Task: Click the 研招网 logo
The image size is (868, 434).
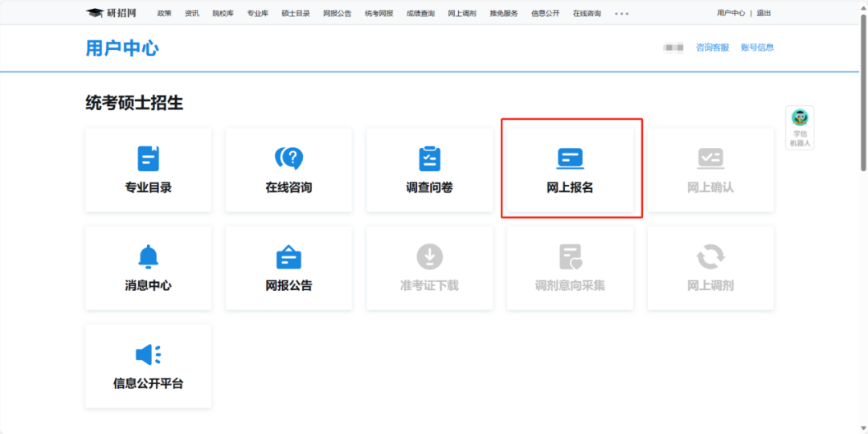Action: [x=112, y=13]
